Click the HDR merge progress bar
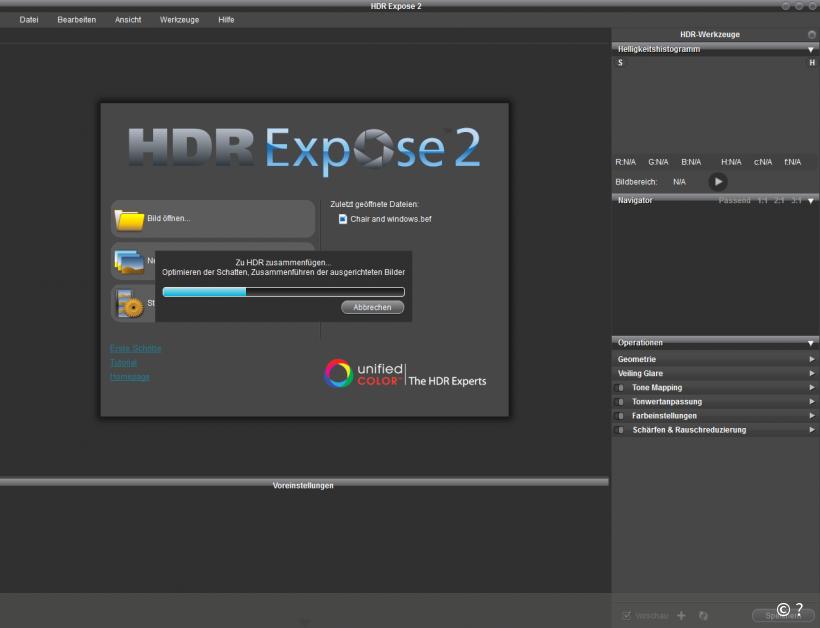Image resolution: width=820 pixels, height=628 pixels. (283, 292)
